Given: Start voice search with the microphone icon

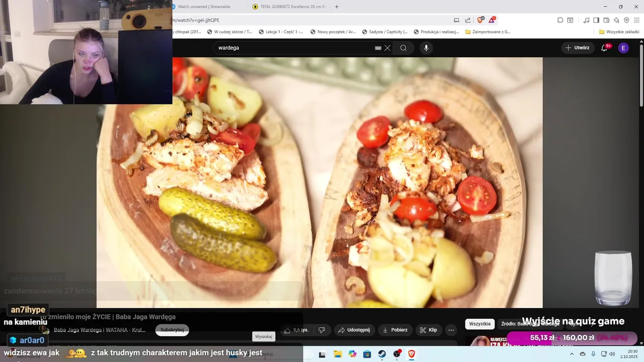Looking at the screenshot, I should coord(426,48).
